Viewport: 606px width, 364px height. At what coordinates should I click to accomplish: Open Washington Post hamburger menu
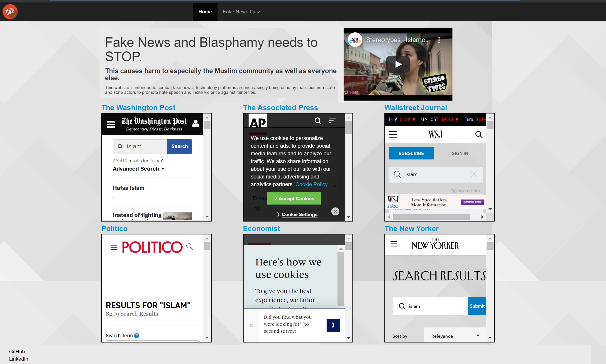pos(111,124)
